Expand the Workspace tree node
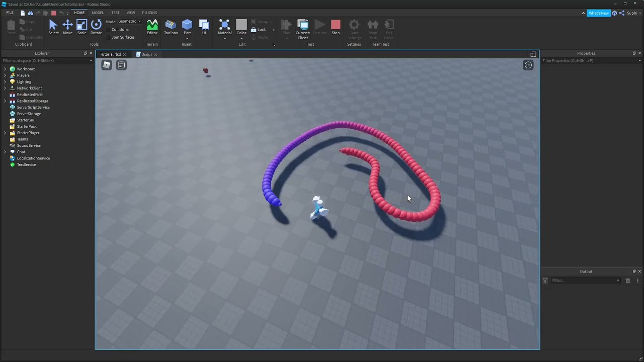This screenshot has height=362, width=644. [5, 69]
